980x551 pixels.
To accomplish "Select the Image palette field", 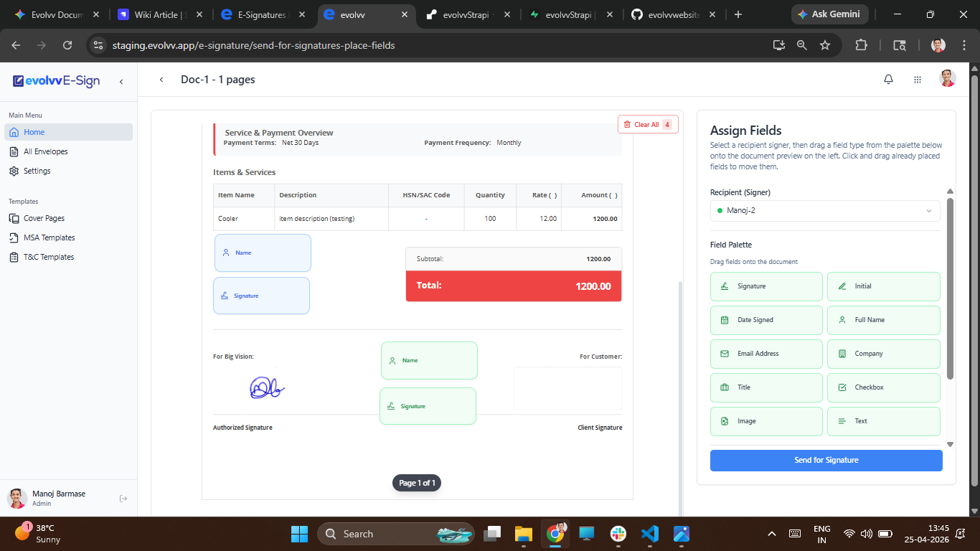I will coord(767,421).
